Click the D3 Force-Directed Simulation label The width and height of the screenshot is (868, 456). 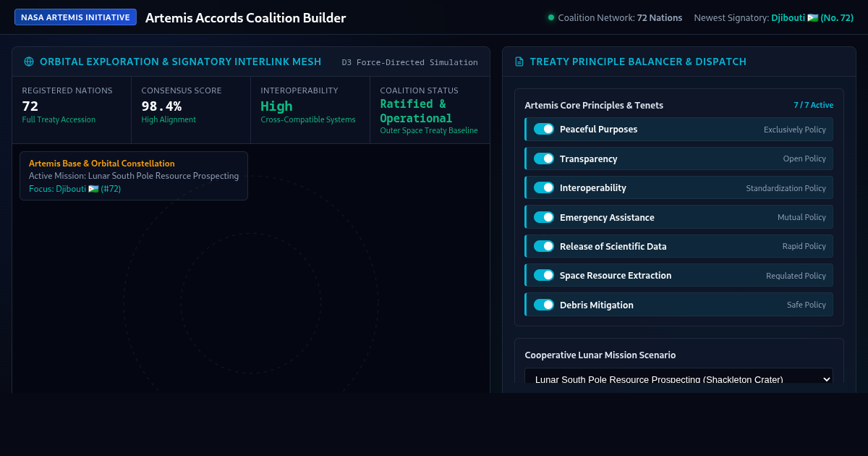pos(409,62)
